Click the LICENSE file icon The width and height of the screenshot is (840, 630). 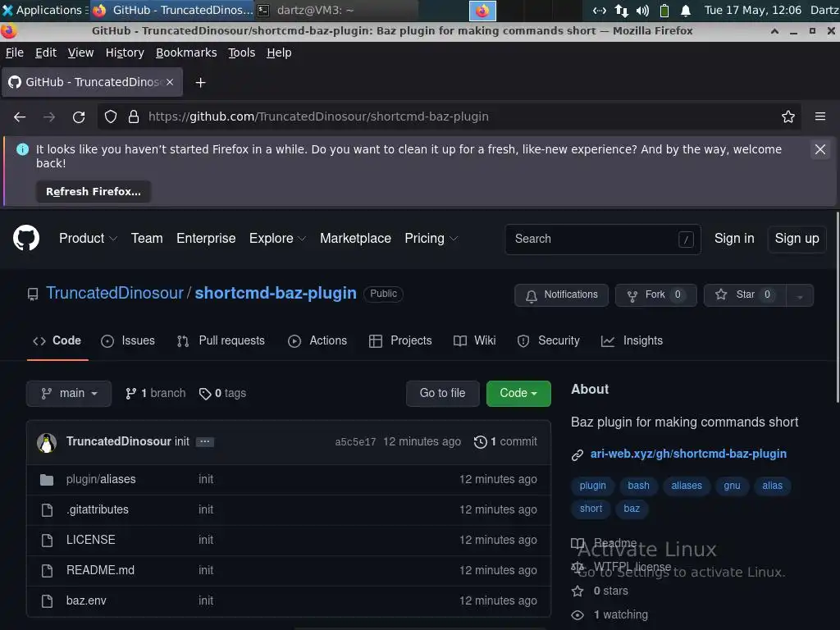(47, 540)
